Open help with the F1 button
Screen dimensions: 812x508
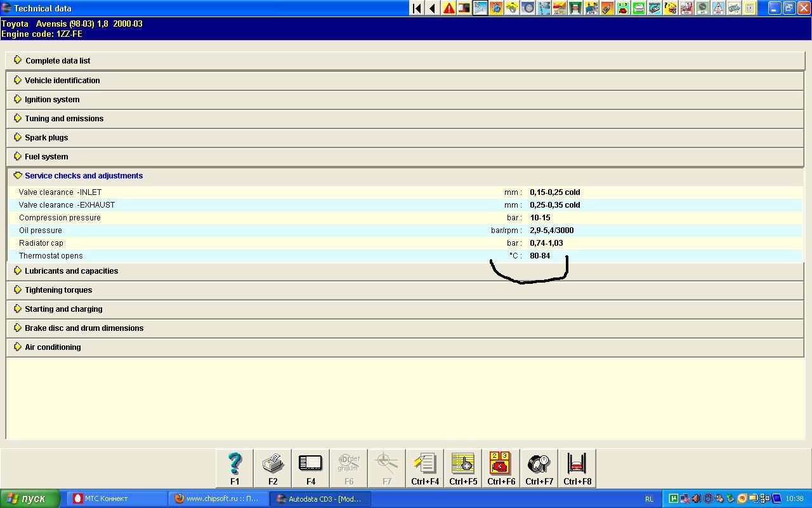[235, 469]
